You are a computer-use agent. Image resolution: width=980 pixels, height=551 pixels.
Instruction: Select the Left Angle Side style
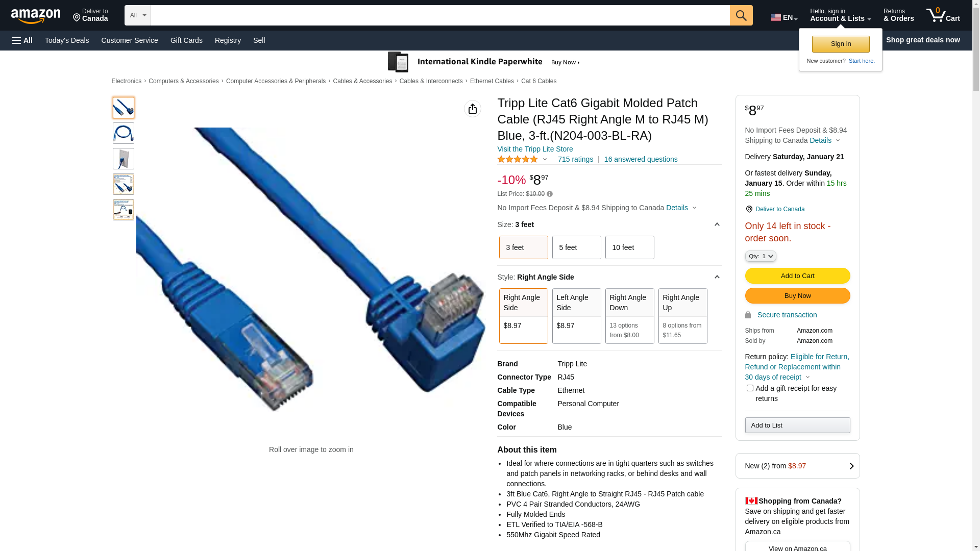coord(577,316)
